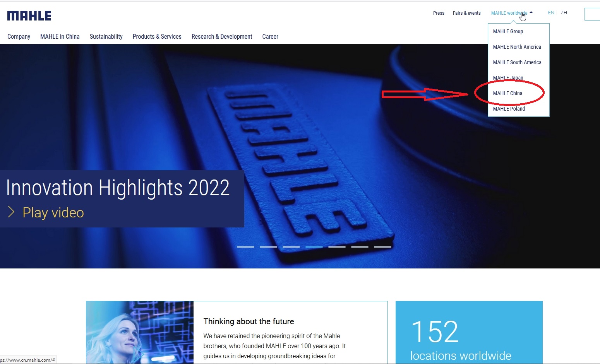
Task: Select MAHLE North America entry
Action: [x=517, y=47]
